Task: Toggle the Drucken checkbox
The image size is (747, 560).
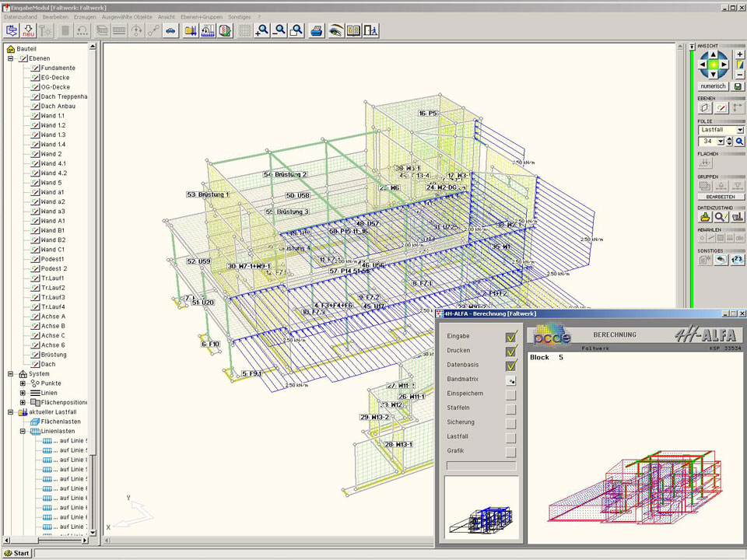Action: [510, 351]
